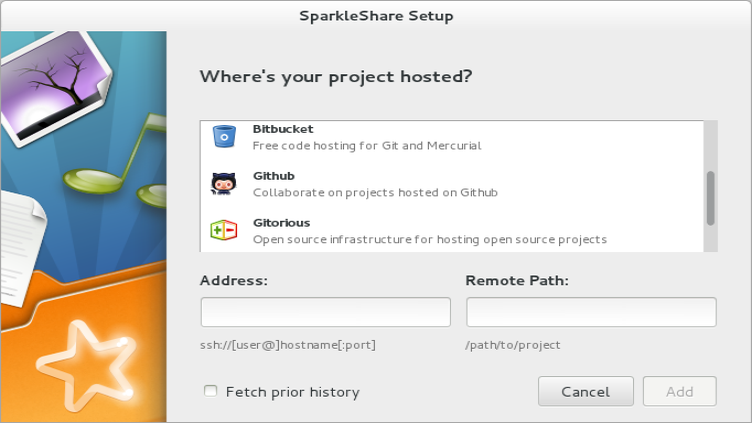Cancel the SparkleShare setup dialog

pyautogui.click(x=586, y=391)
